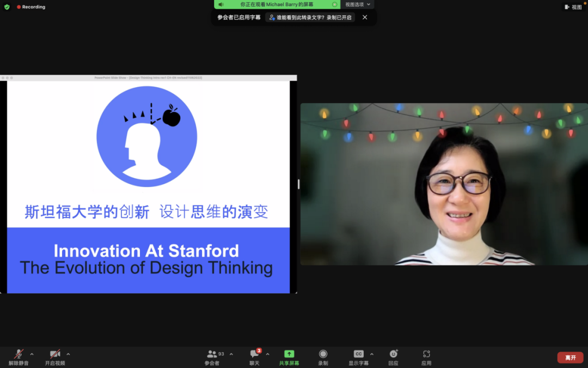Open the 视图选项 dropdown

pos(358,4)
